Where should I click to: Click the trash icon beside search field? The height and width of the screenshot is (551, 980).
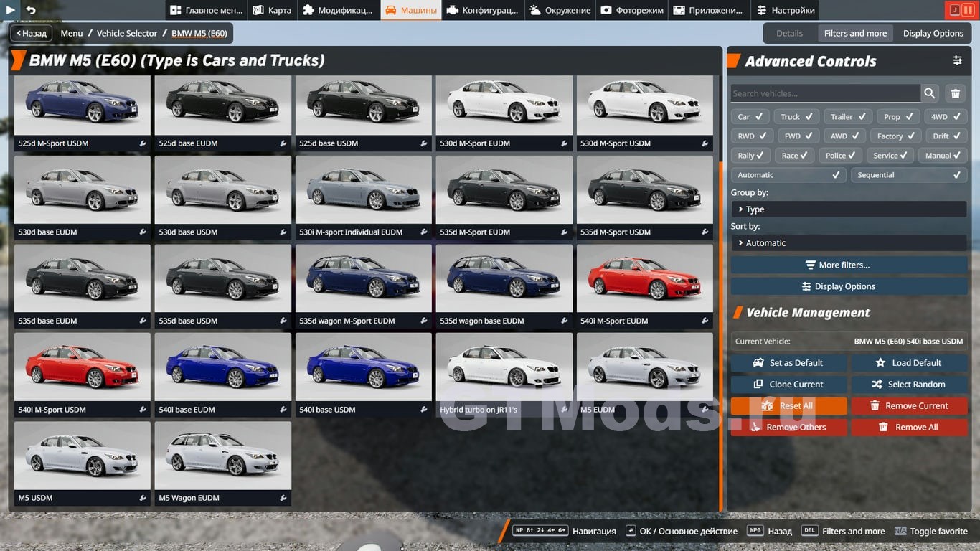coord(955,93)
